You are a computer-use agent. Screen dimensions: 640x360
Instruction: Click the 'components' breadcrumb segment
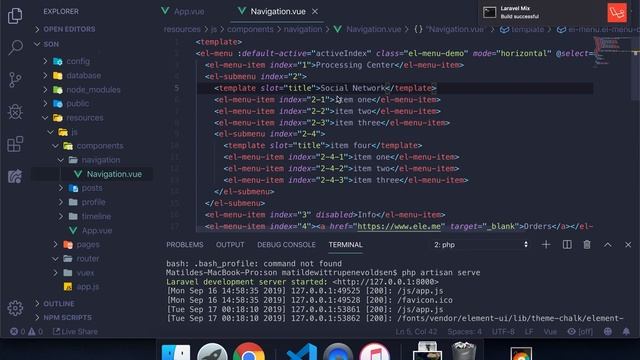(250, 29)
